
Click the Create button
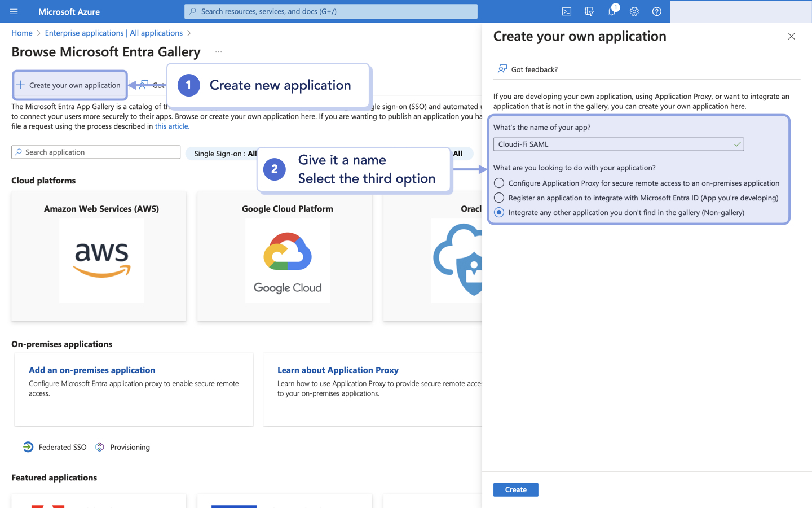(x=515, y=489)
